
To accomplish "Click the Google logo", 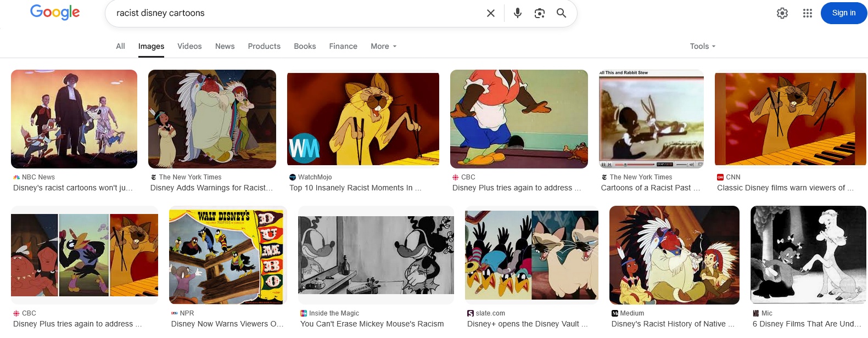I will [55, 12].
